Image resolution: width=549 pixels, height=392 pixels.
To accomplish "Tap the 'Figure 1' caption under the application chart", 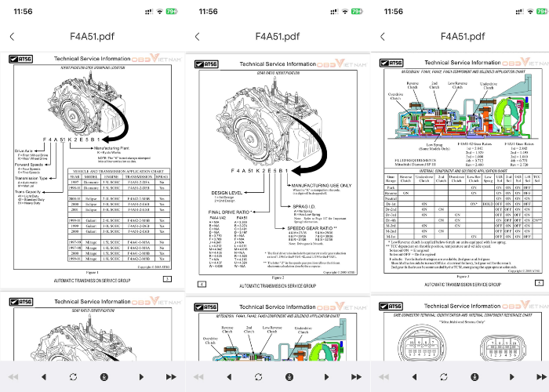I will click(93, 272).
